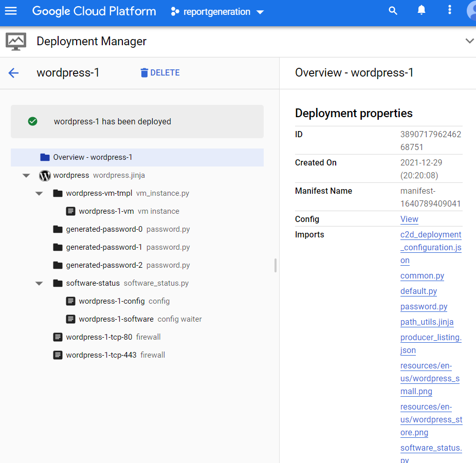Viewport: 476px width, 463px height.
Task: Select Overview - wordpress-1 tree item
Action: 93,157
